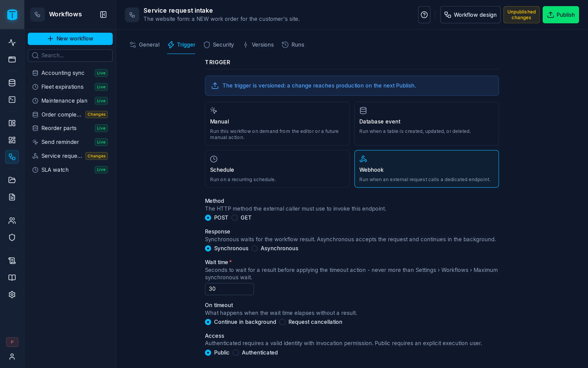
Task: Open the settings gear icon in sidebar
Action: pyautogui.click(x=12, y=294)
